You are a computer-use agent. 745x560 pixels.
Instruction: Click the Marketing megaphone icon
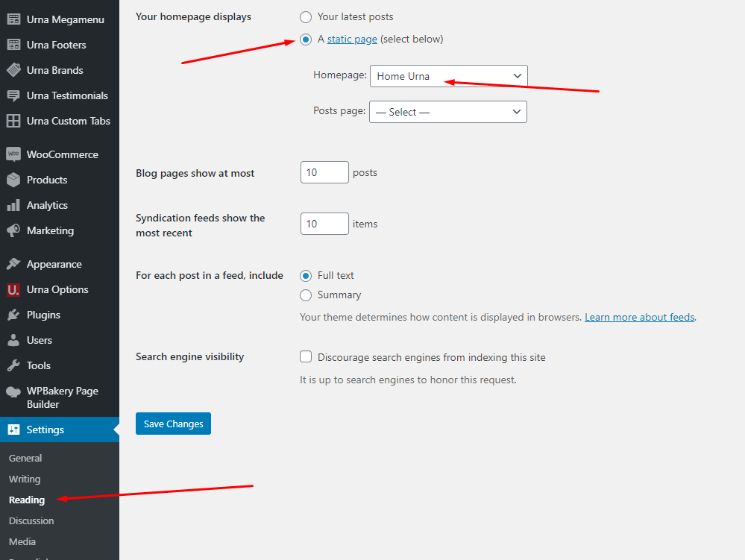[13, 231]
